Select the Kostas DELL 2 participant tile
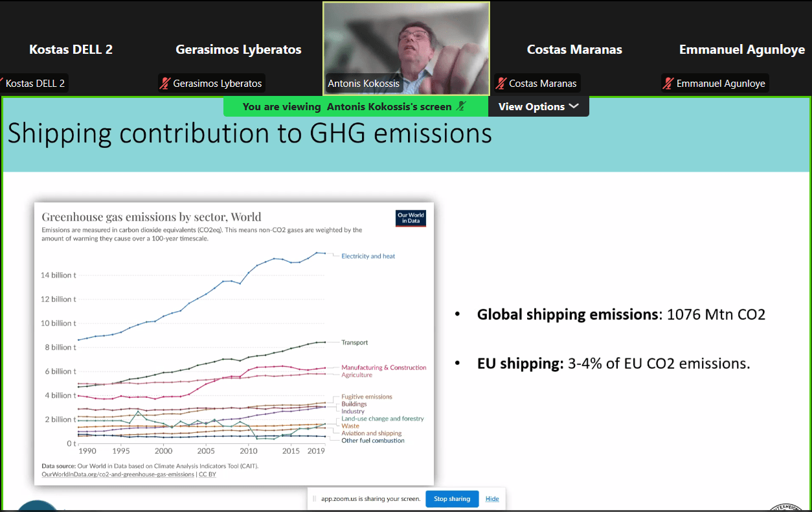 coord(71,49)
